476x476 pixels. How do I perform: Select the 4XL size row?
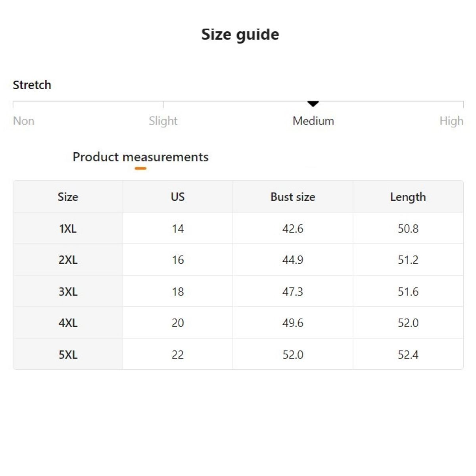(x=68, y=323)
